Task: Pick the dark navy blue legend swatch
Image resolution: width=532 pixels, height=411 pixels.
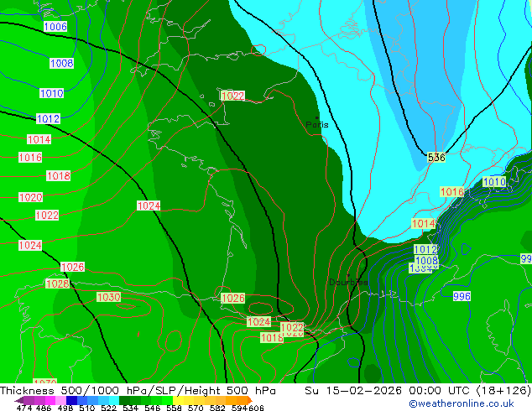Action: pyautogui.click(x=71, y=400)
